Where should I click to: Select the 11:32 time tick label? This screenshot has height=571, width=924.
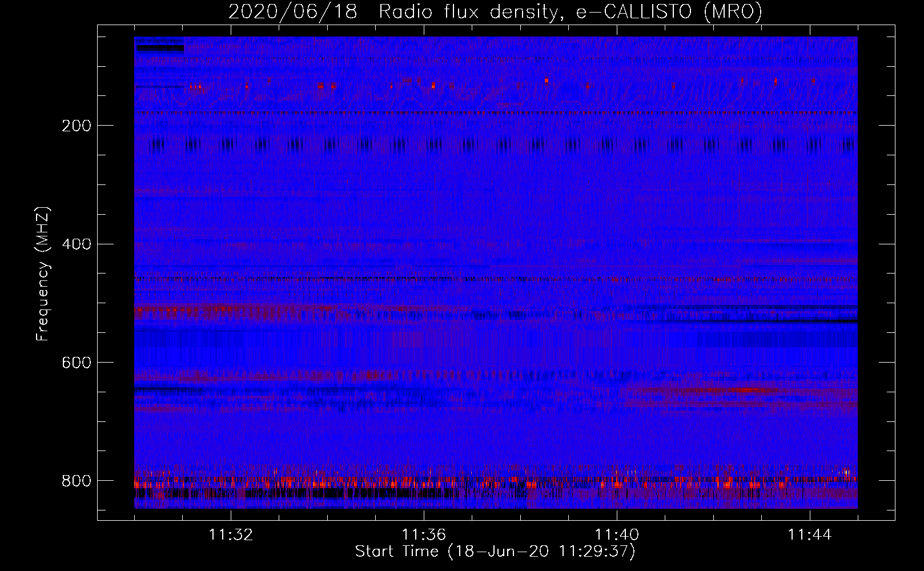click(x=231, y=535)
